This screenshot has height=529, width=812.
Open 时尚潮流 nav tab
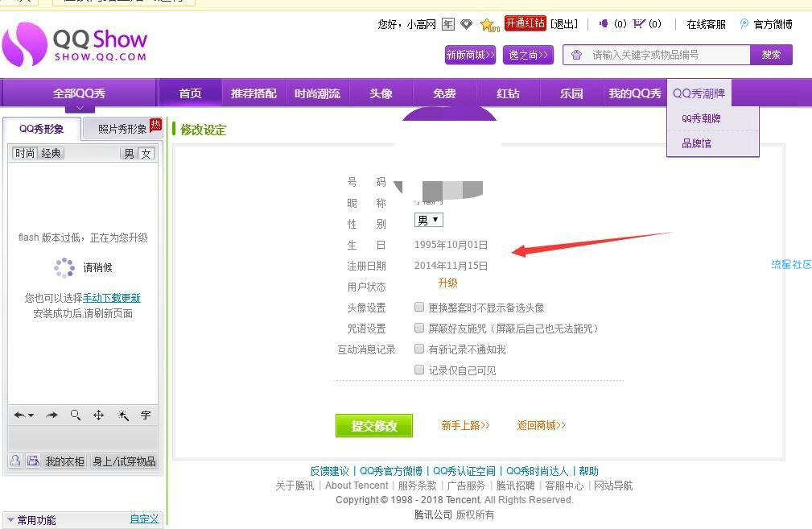317,93
